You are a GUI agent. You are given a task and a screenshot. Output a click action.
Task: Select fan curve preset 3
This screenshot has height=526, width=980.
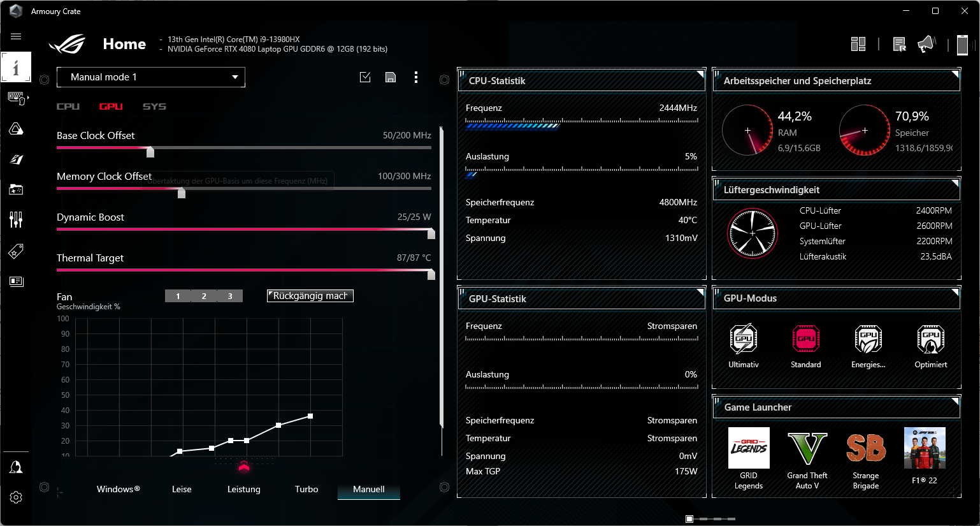click(x=230, y=296)
